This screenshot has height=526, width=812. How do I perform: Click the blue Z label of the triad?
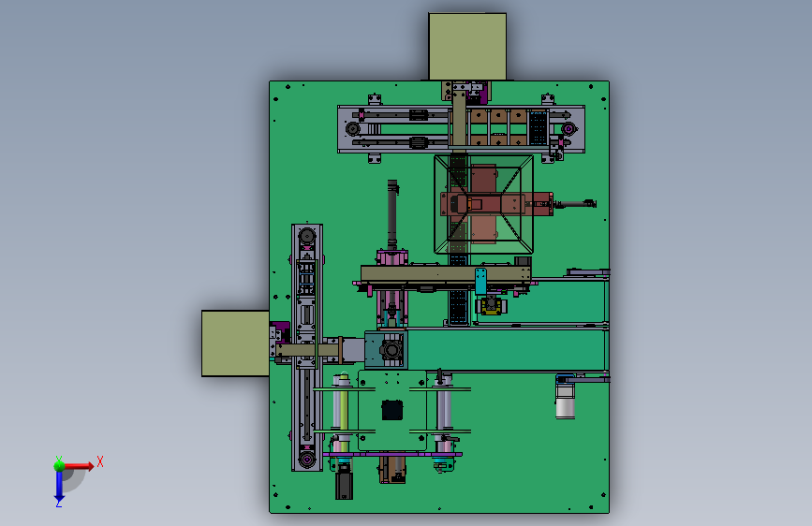tap(58, 503)
